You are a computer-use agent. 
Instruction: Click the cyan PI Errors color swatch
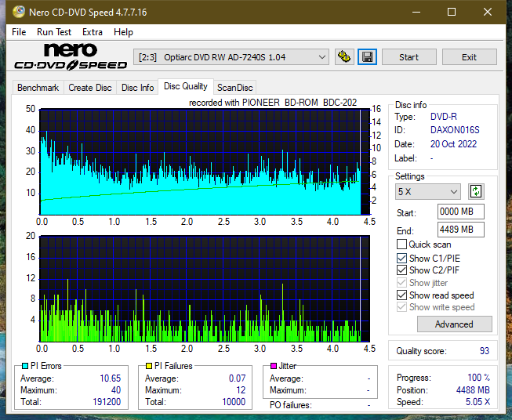click(x=25, y=366)
